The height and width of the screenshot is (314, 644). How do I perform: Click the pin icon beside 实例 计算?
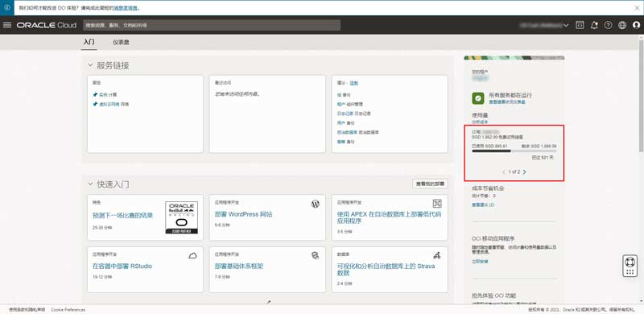[x=95, y=94]
